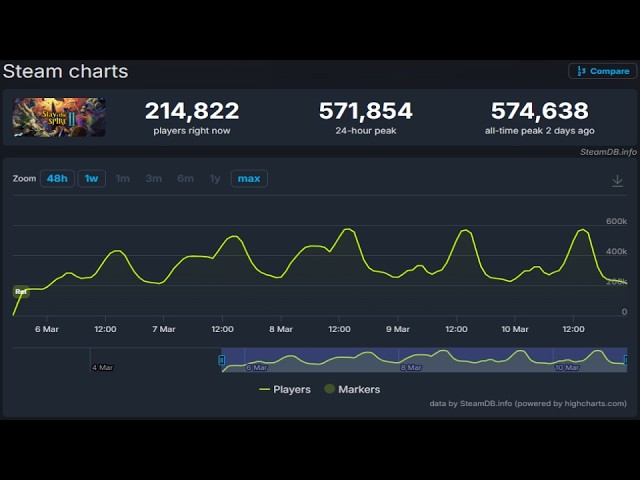The width and height of the screenshot is (640, 480).
Task: Set zoom range to 1w
Action: [91, 179]
